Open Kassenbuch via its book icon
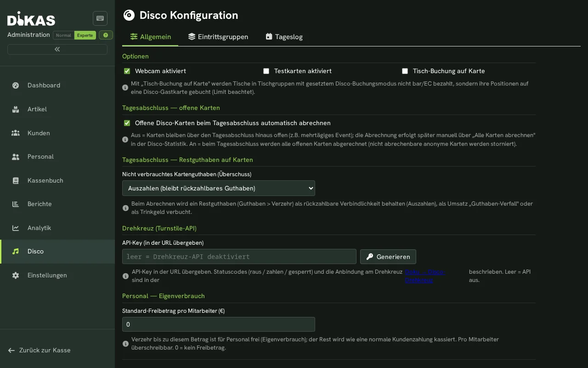The width and height of the screenshot is (588, 368). coord(16,180)
